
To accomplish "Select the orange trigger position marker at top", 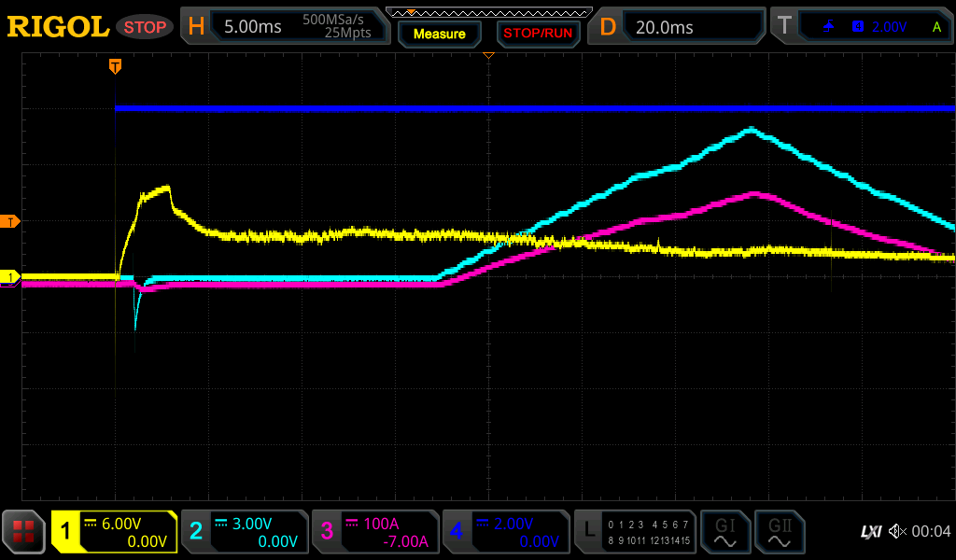I will point(115,66).
